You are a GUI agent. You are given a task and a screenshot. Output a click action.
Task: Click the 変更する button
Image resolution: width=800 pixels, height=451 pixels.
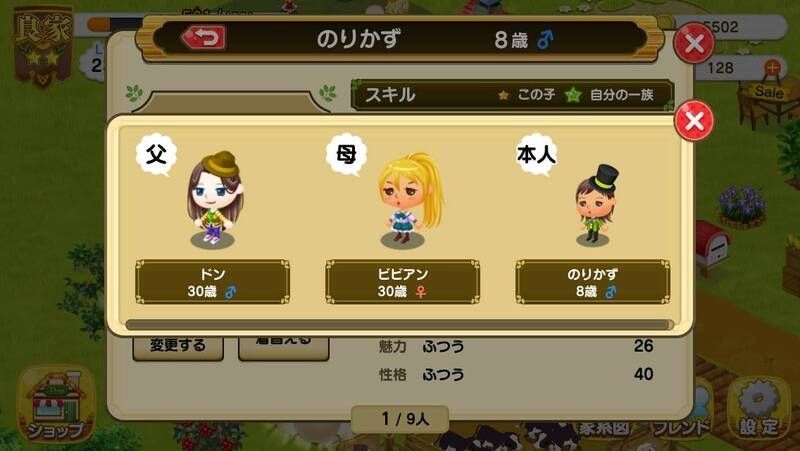[178, 347]
